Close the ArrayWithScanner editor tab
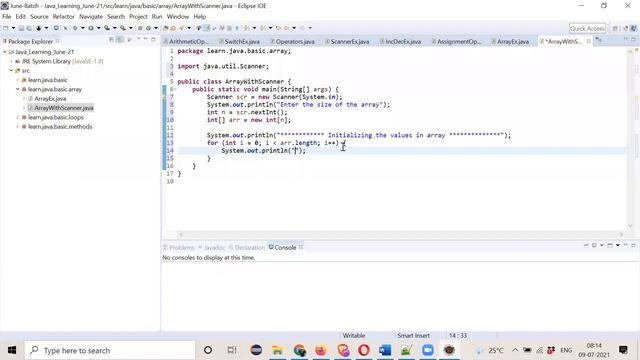640x360 pixels. point(589,41)
